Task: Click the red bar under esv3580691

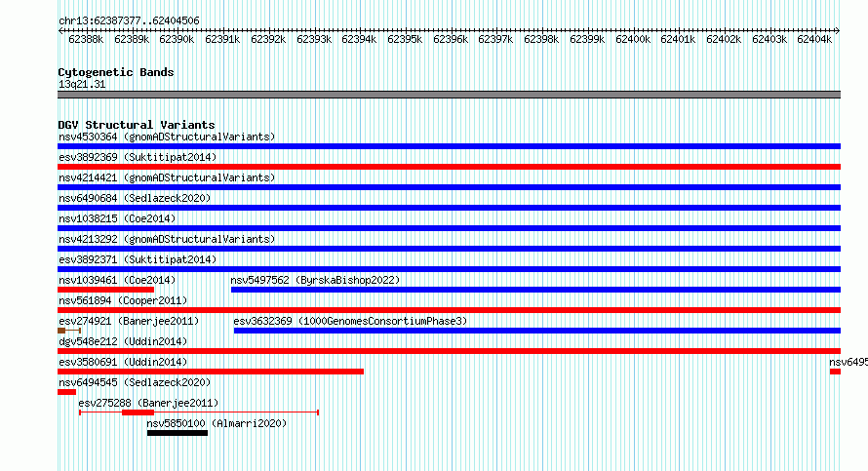Action: coord(211,372)
